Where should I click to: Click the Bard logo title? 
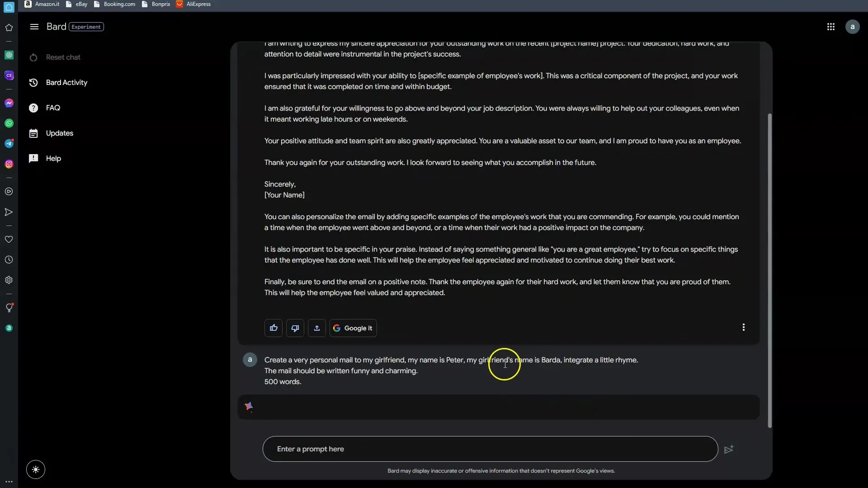[56, 27]
